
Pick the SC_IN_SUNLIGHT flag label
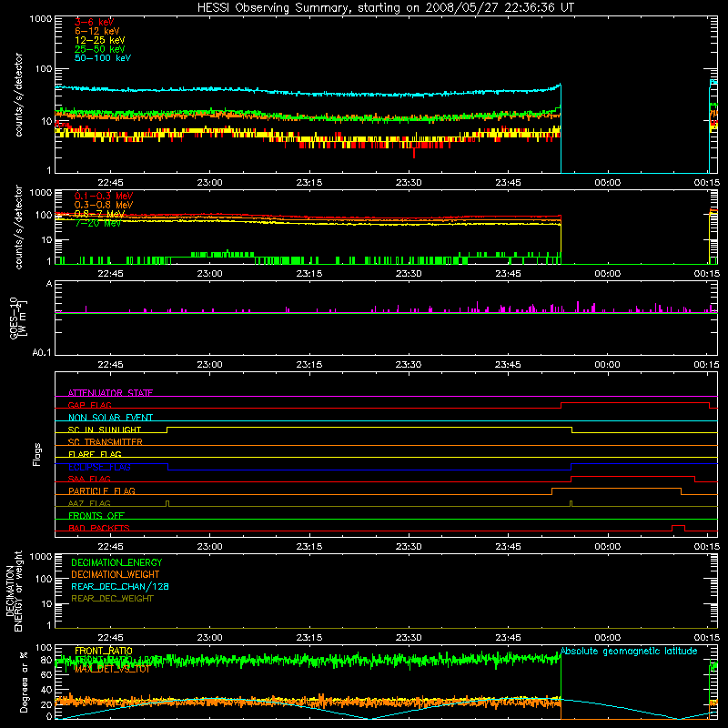tap(105, 430)
